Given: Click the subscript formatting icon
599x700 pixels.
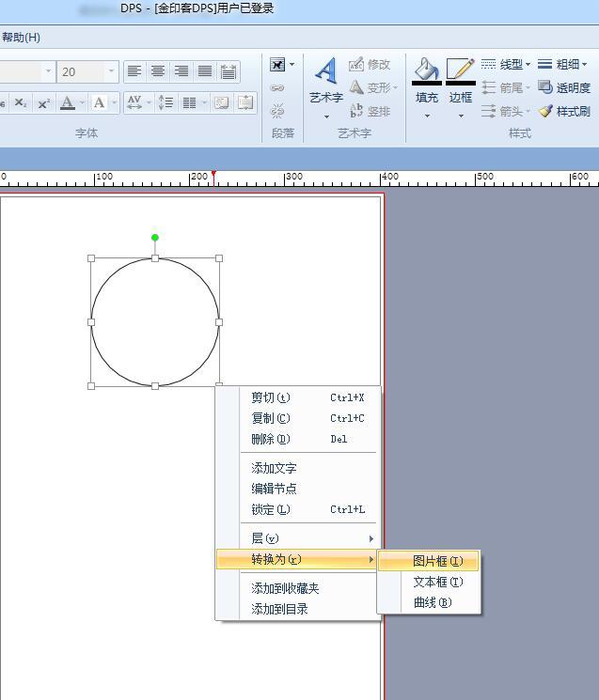Looking at the screenshot, I should 21,103.
